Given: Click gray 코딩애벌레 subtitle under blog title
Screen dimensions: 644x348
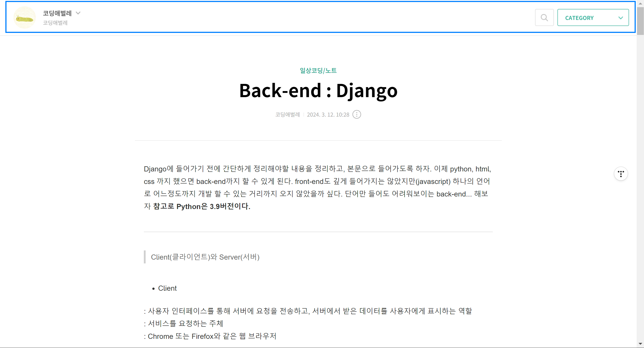Looking at the screenshot, I should point(55,23).
